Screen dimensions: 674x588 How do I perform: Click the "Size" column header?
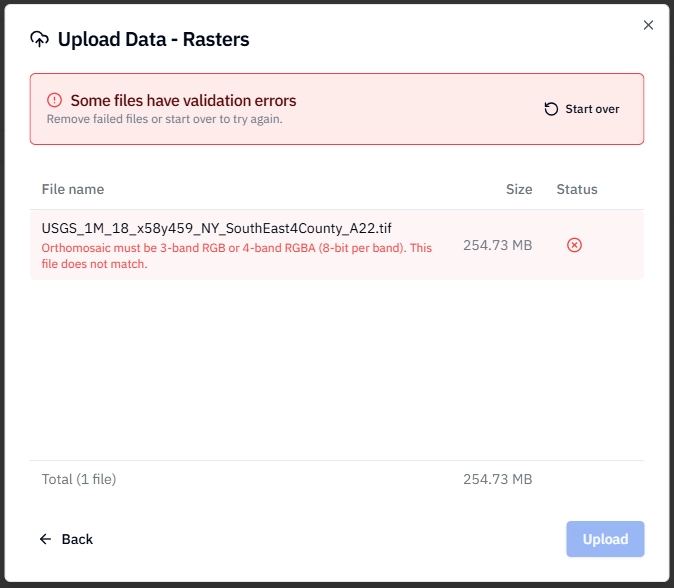(519, 189)
